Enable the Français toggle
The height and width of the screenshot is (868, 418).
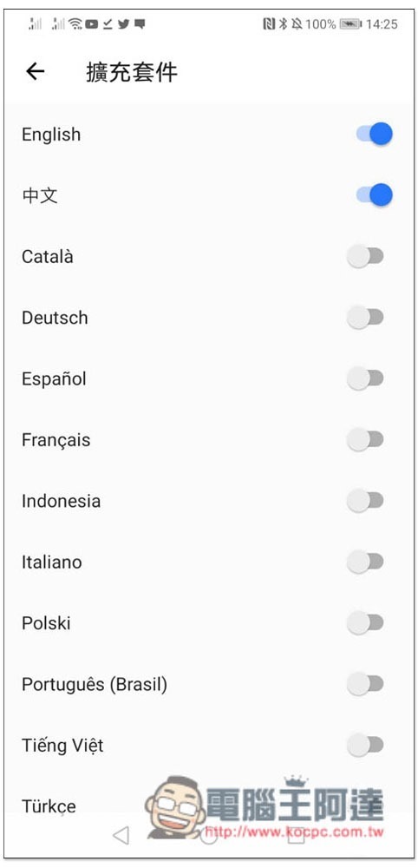(365, 439)
